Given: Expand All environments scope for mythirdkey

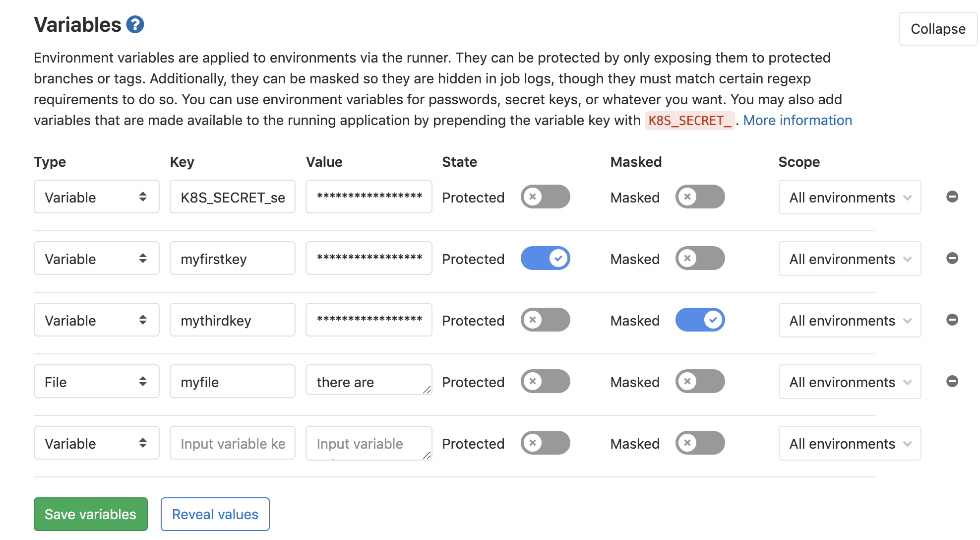Looking at the screenshot, I should point(850,320).
